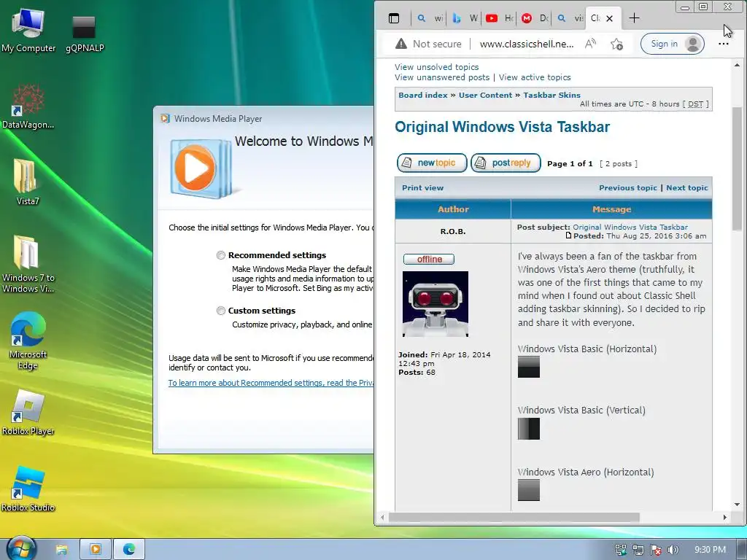
Task: Click the Sign in button in Edge
Action: pyautogui.click(x=672, y=44)
